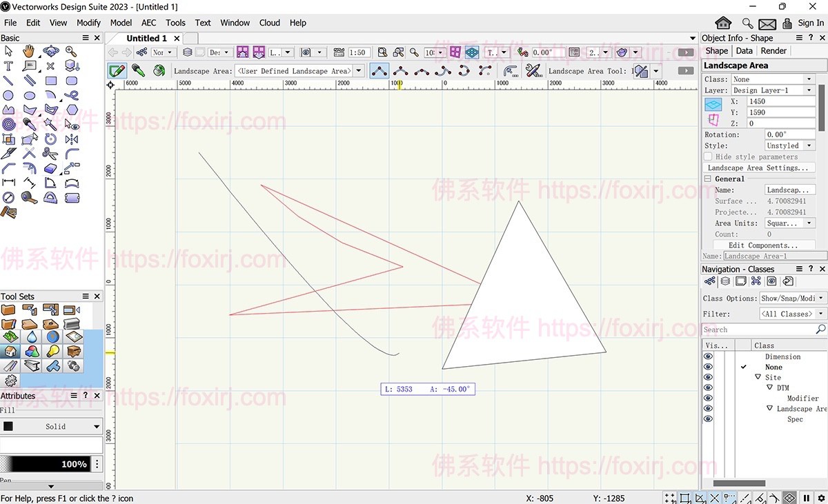Viewport: 828px width, 504px height.
Task: Select the Trim scissors tool
Action: (50, 153)
